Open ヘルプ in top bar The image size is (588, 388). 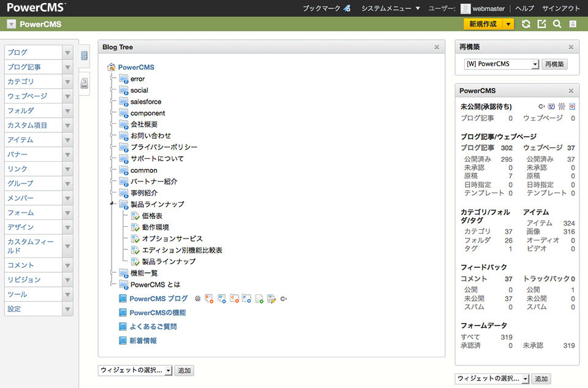[524, 8]
